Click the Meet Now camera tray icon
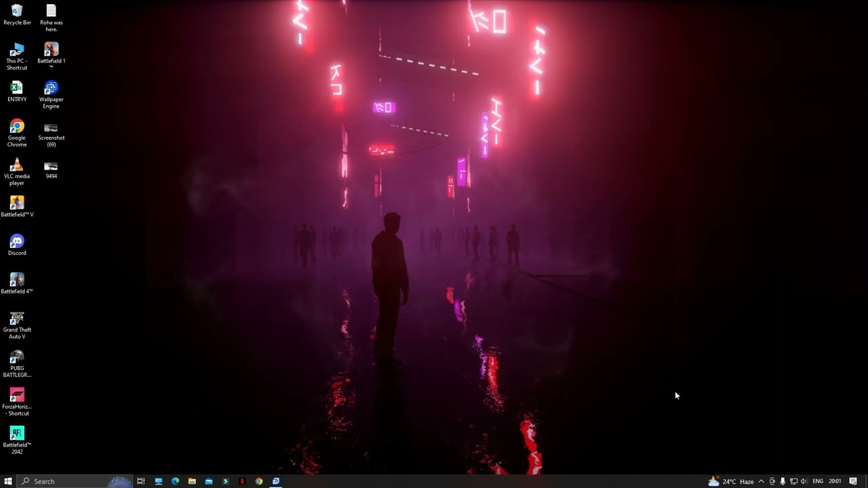The width and height of the screenshot is (868, 488). 772,481
